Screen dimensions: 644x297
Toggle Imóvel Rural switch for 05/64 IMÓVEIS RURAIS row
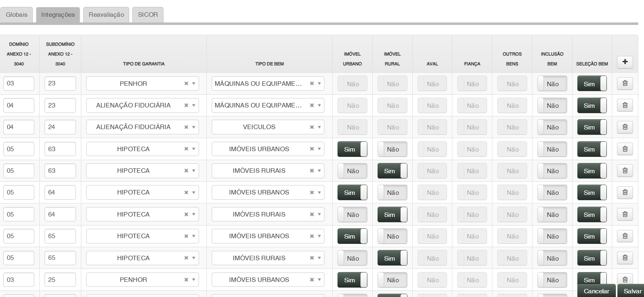click(392, 214)
